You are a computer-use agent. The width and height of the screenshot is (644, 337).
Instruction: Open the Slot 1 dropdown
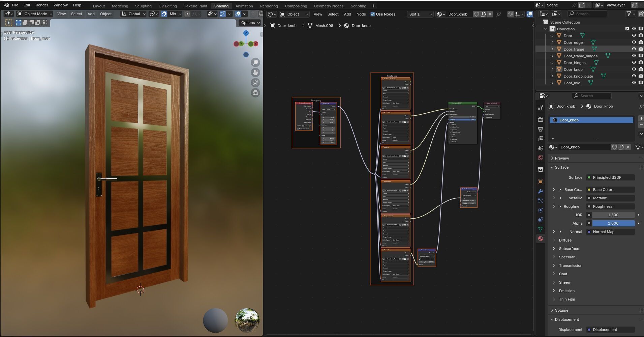point(420,14)
